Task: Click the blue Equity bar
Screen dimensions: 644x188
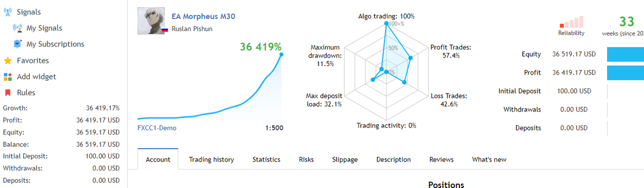Action: click(625, 54)
